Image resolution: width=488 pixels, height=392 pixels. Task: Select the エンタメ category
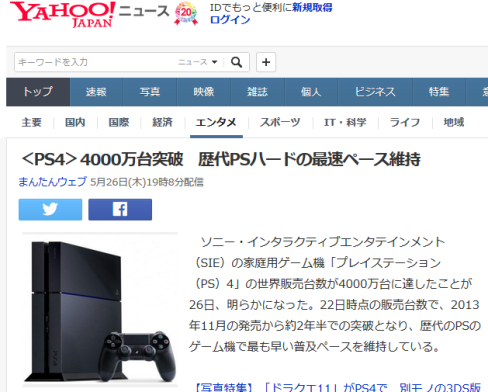(x=216, y=122)
